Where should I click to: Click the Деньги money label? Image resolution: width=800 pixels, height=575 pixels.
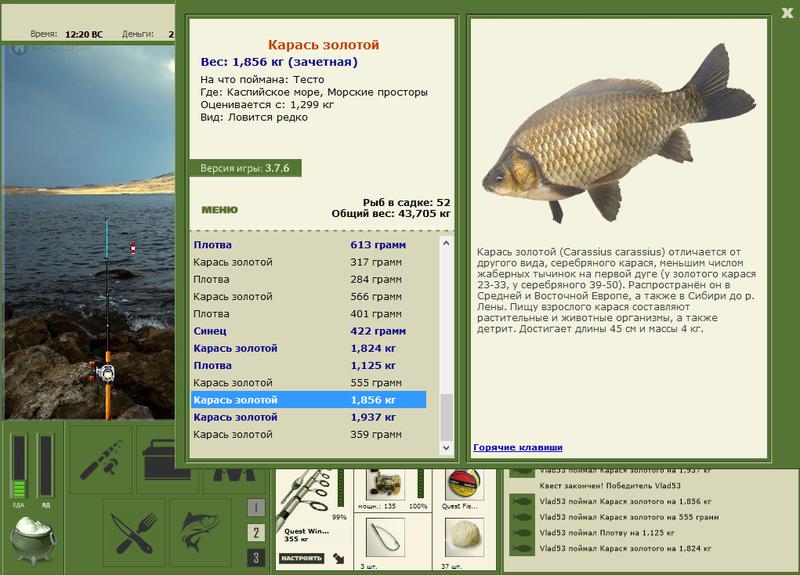(x=138, y=34)
